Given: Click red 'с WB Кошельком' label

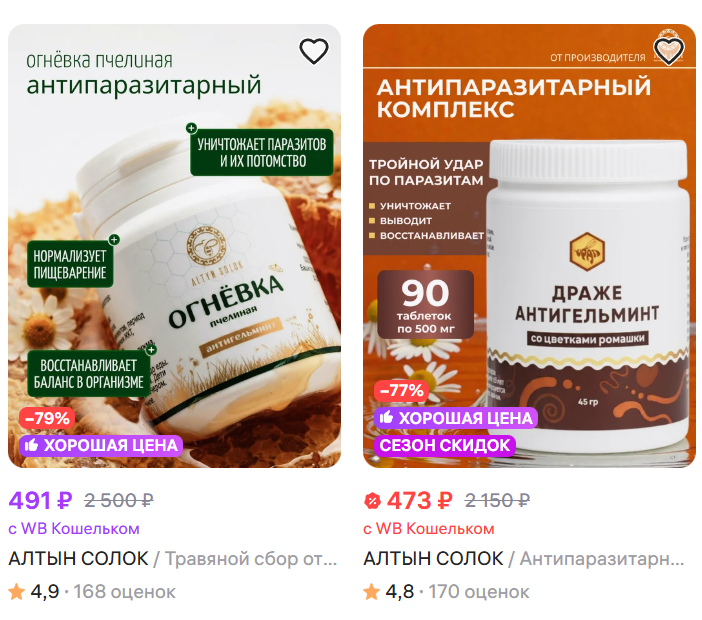Looking at the screenshot, I should tap(429, 529).
